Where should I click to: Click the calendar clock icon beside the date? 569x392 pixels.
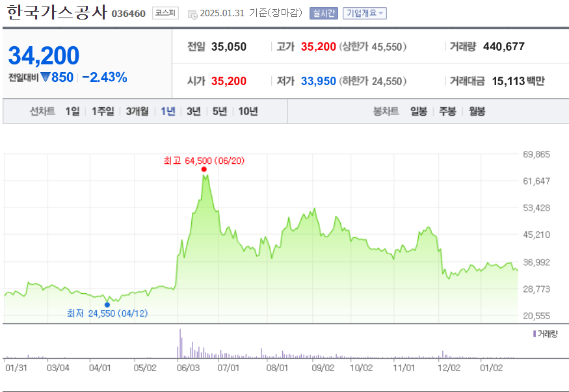(192, 14)
